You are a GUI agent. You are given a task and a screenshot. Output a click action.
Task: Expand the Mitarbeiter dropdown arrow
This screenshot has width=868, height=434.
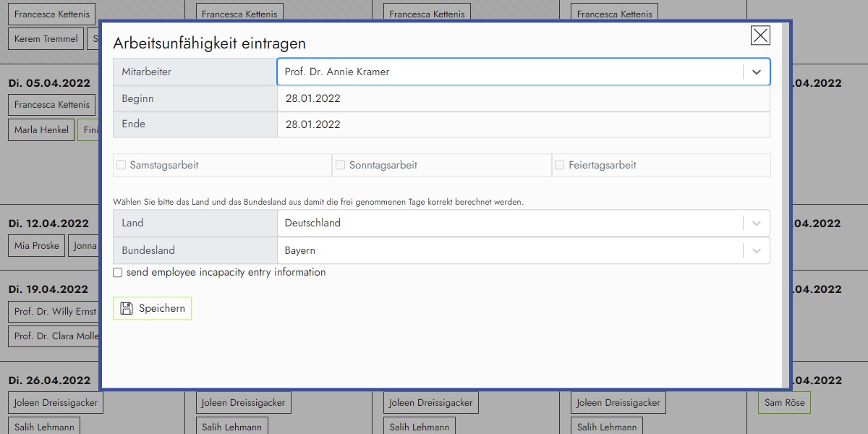coord(756,72)
